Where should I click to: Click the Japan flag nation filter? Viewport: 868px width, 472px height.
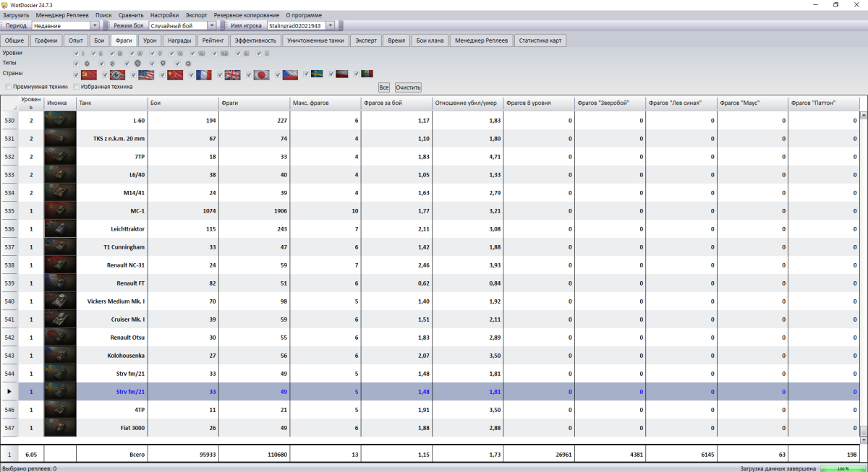coord(261,74)
